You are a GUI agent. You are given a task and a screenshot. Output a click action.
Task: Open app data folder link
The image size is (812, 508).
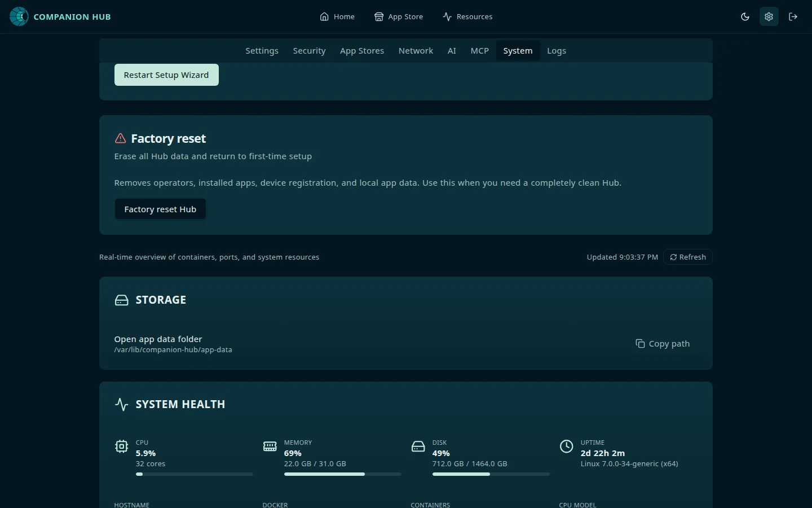point(158,339)
